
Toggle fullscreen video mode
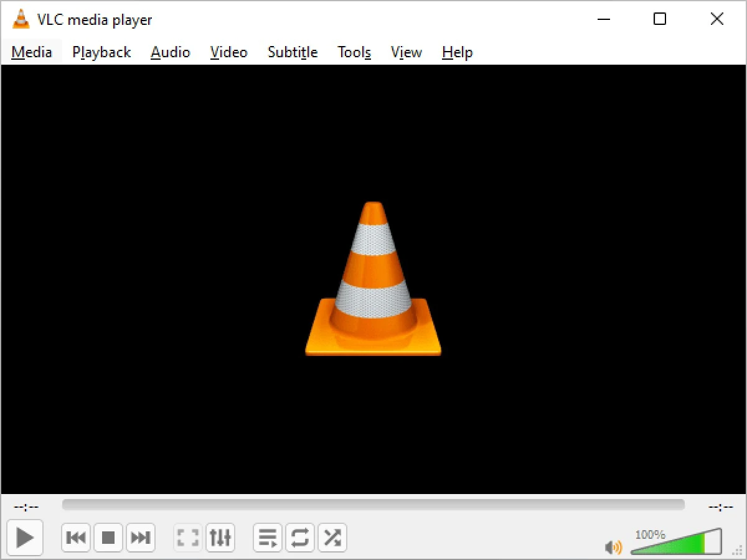tap(187, 537)
